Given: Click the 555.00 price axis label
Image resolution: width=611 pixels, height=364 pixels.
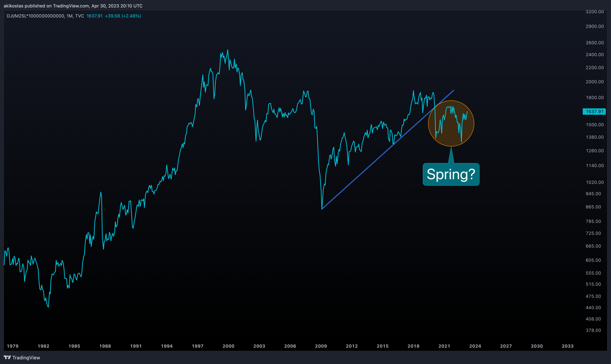Looking at the screenshot, I should coord(593,273).
